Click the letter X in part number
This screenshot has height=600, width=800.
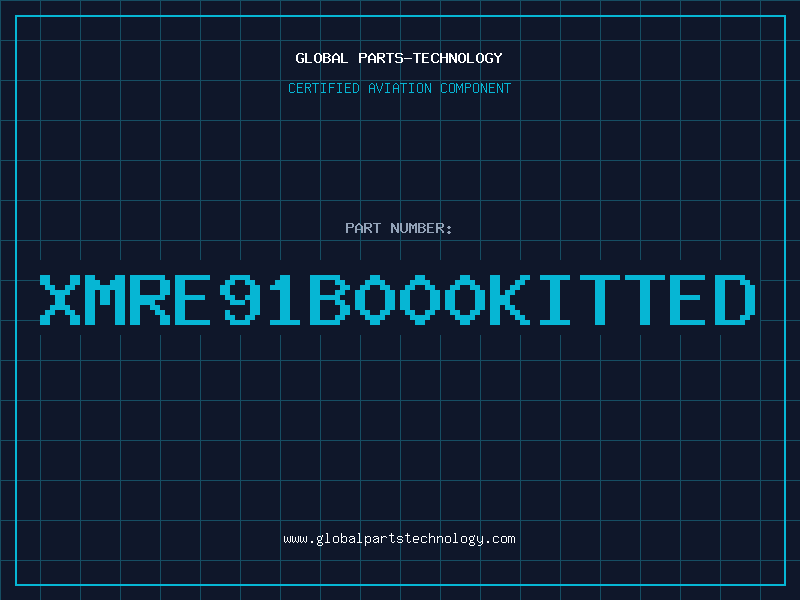pyautogui.click(x=60, y=299)
